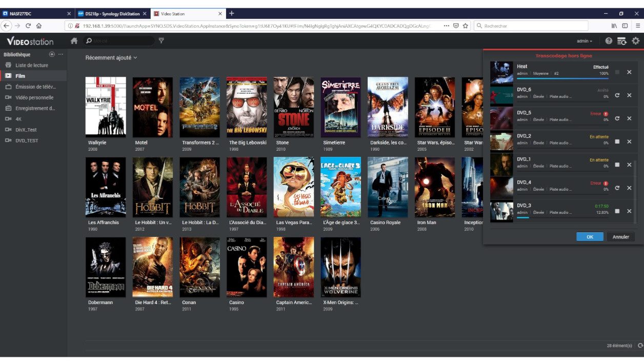The height and width of the screenshot is (363, 644).
Task: Open Émission de télév... library
Action: tap(33, 87)
